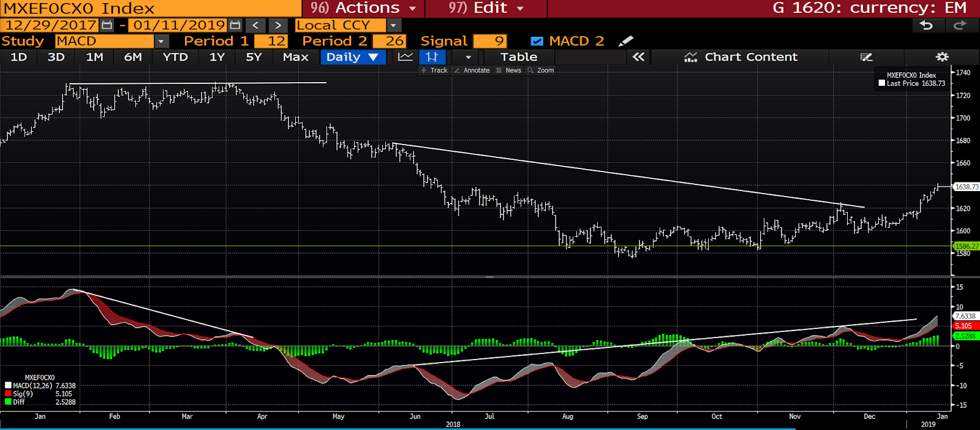
Task: Open the Actions menu
Action: pyautogui.click(x=363, y=8)
